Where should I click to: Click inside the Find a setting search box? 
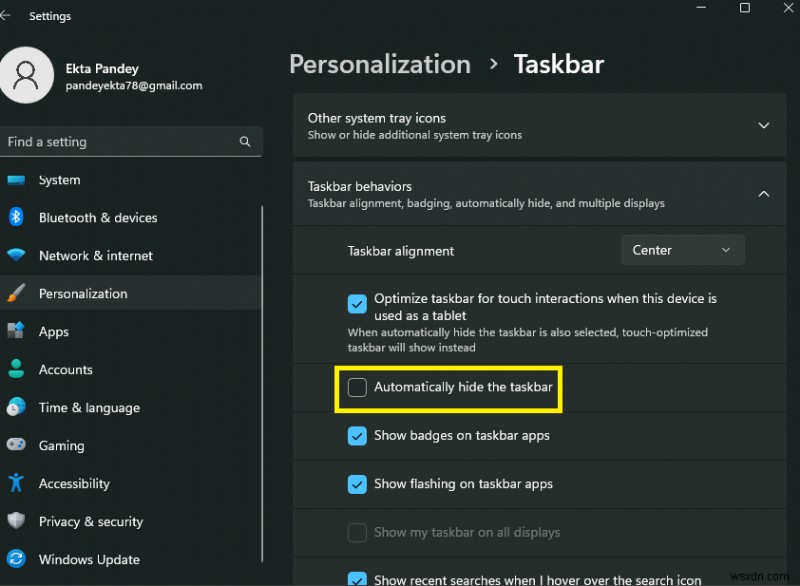pyautogui.click(x=120, y=141)
